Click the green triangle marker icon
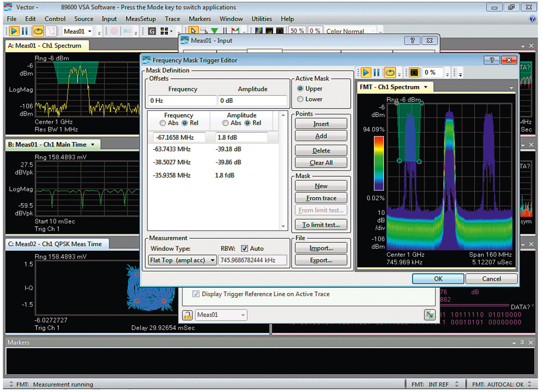 point(214,31)
